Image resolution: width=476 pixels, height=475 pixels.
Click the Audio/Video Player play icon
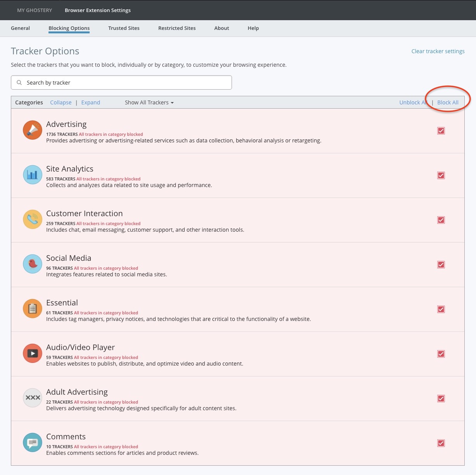pyautogui.click(x=33, y=353)
